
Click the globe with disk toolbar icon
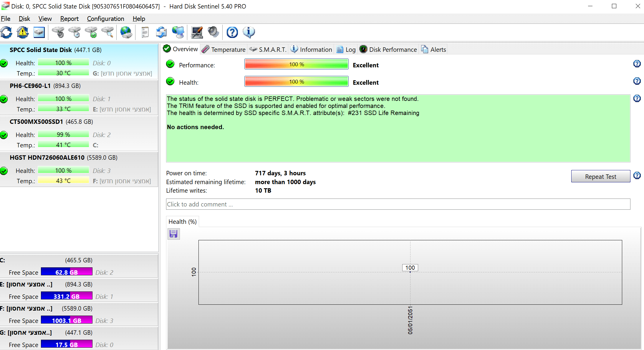[126, 32]
